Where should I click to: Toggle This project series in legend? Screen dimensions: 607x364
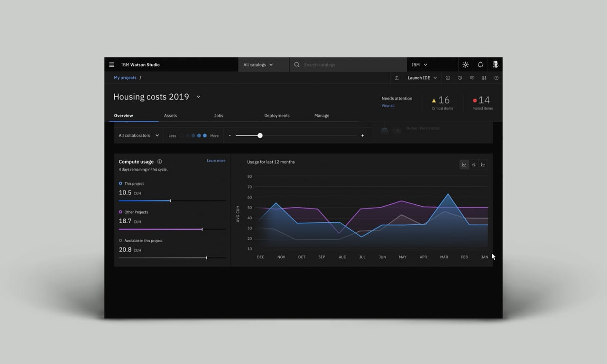[x=120, y=183]
